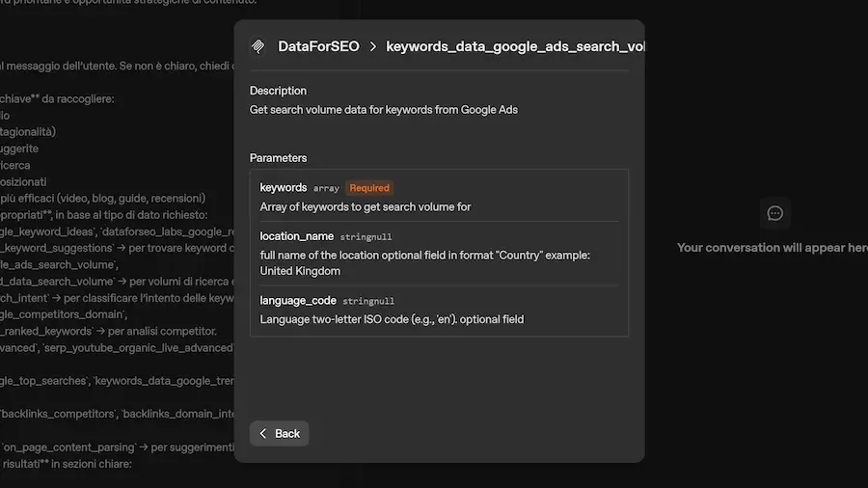Go to DataForSEO in the breadcrumb
The image size is (868, 488).
pos(318,46)
